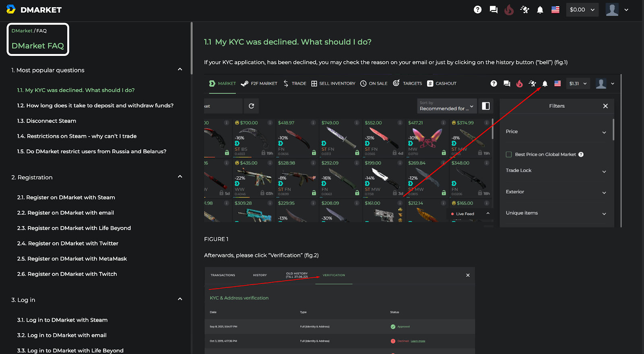Open '2.2. Register on DMarket with email'

pyautogui.click(x=66, y=212)
